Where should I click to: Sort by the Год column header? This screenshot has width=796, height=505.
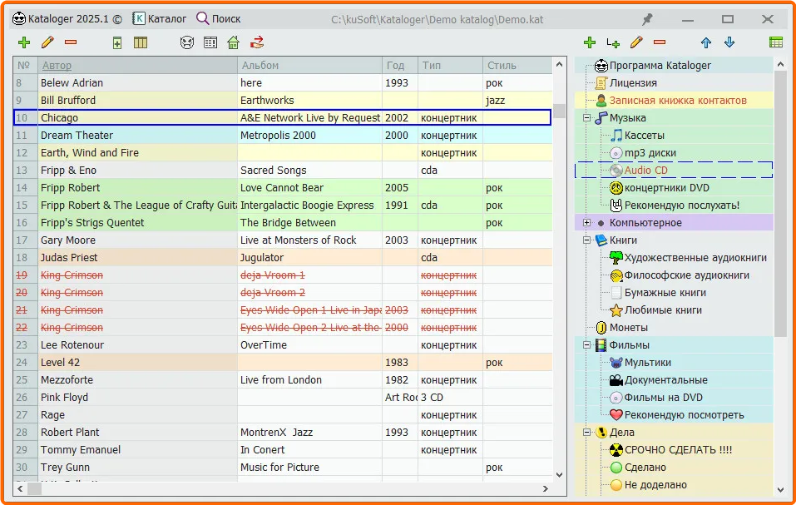(x=400, y=65)
